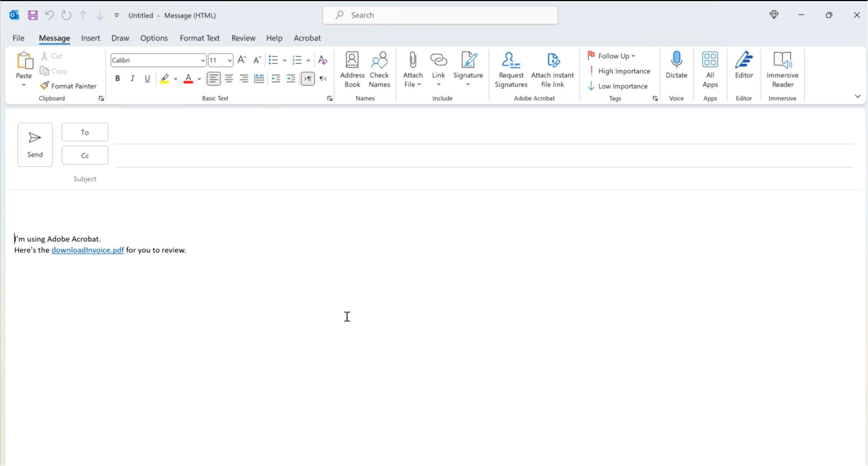The width and height of the screenshot is (868, 466).
Task: Expand the font size dropdown
Action: click(x=230, y=60)
